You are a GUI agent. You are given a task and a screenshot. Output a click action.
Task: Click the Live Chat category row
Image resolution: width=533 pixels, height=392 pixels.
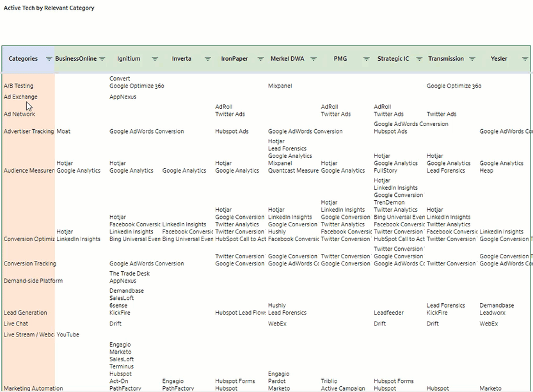[15, 324]
